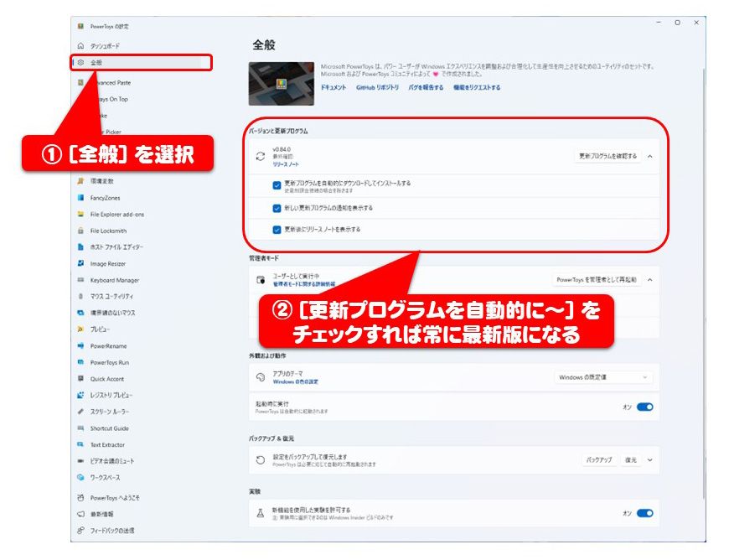Select the 全般 gear icon in sidebar
Viewport: 729px width, 560px height.
81,62
